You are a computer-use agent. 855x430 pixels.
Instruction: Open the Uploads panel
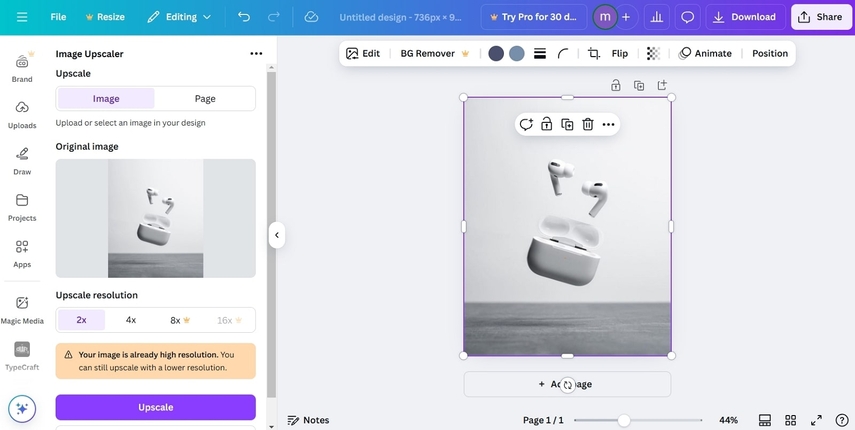point(22,113)
